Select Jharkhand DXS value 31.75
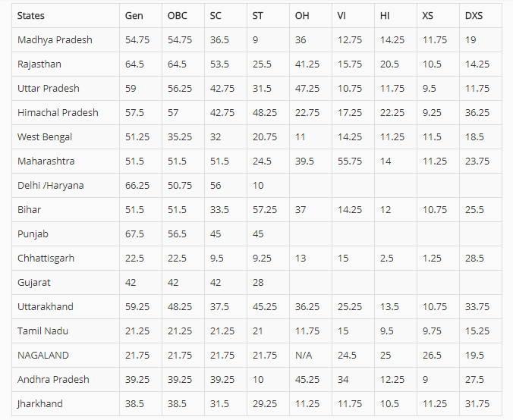Viewport: 513px width, 420px height. 477,403
